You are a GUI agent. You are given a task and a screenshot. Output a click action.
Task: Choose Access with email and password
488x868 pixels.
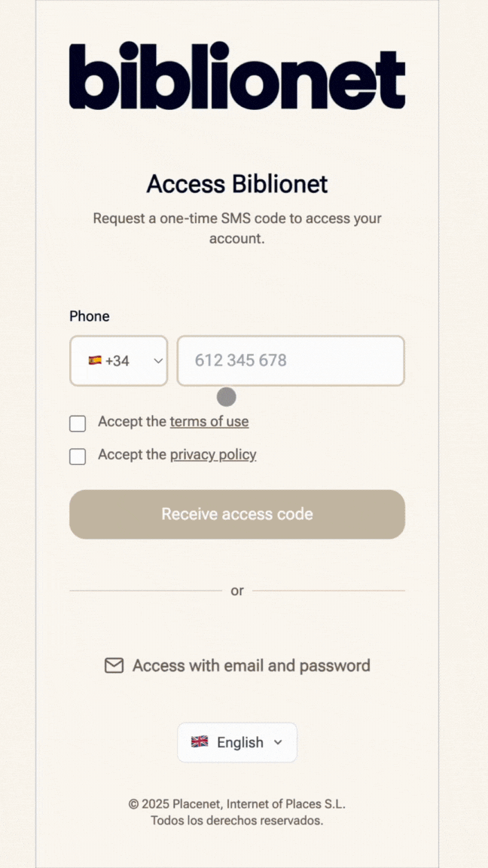pyautogui.click(x=236, y=665)
